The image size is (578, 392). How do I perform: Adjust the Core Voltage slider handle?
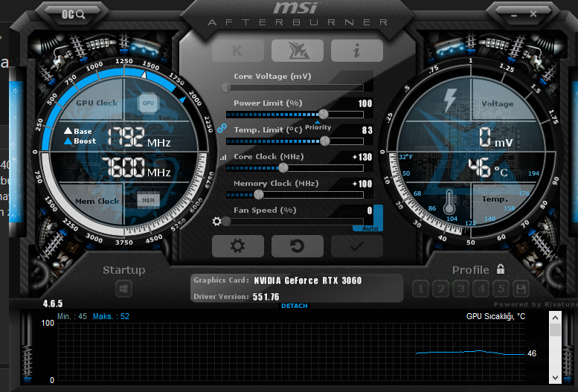[x=226, y=87]
